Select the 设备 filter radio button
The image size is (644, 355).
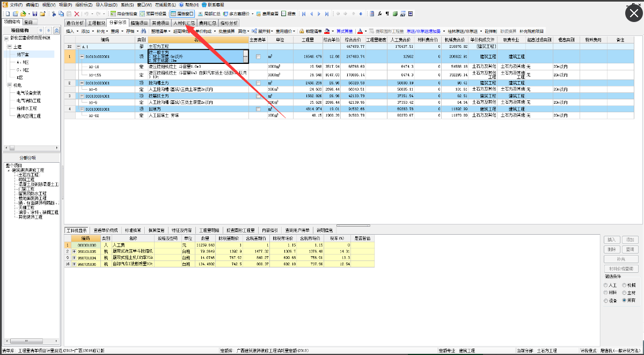[606, 300]
